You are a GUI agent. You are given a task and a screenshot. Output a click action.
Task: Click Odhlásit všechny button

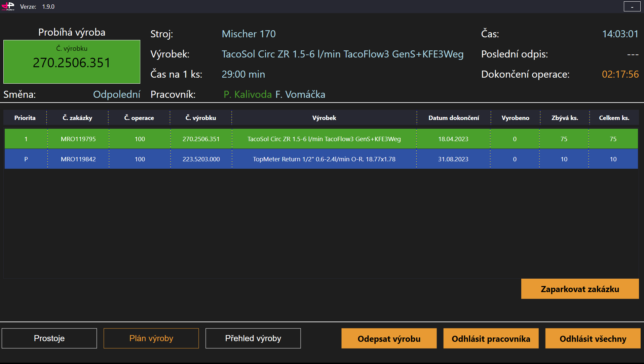click(x=593, y=338)
